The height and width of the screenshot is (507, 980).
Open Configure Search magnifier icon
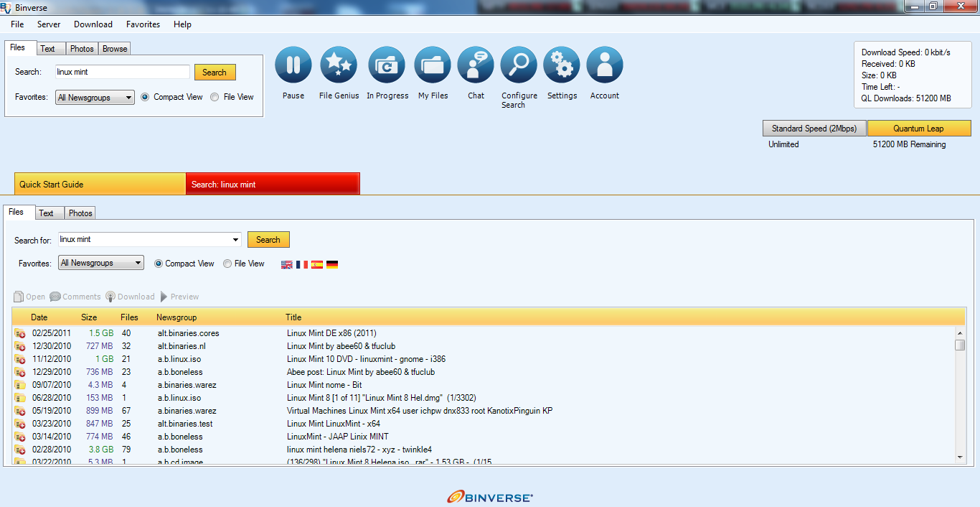(x=519, y=65)
